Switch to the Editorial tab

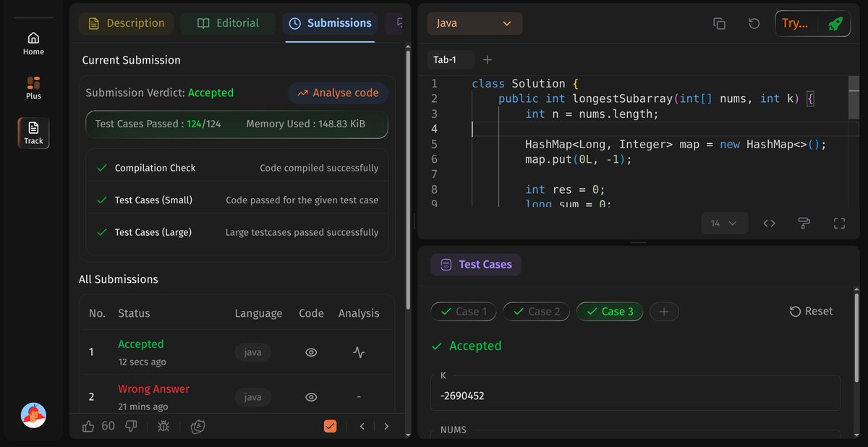click(x=228, y=23)
